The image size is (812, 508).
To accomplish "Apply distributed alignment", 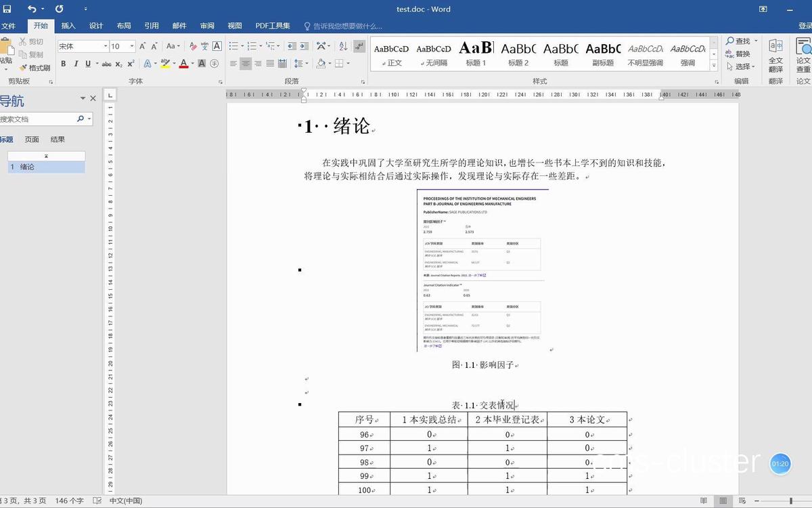I will [x=282, y=64].
